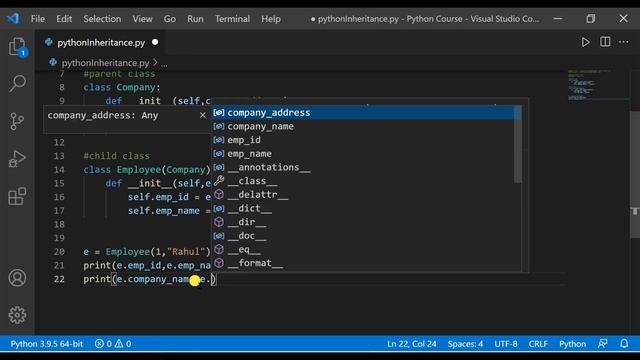Show errors and warnings count panel
The width and height of the screenshot is (640, 360).
[113, 344]
